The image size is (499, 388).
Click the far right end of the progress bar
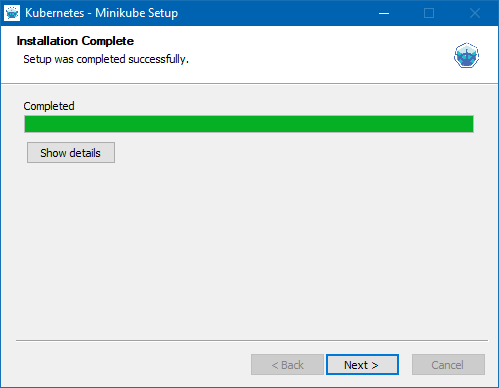(470, 124)
